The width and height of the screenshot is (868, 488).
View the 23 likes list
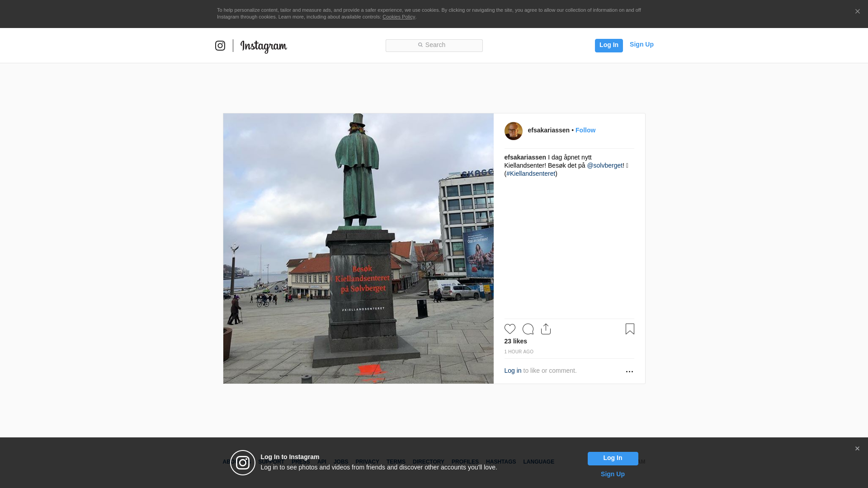(x=515, y=341)
